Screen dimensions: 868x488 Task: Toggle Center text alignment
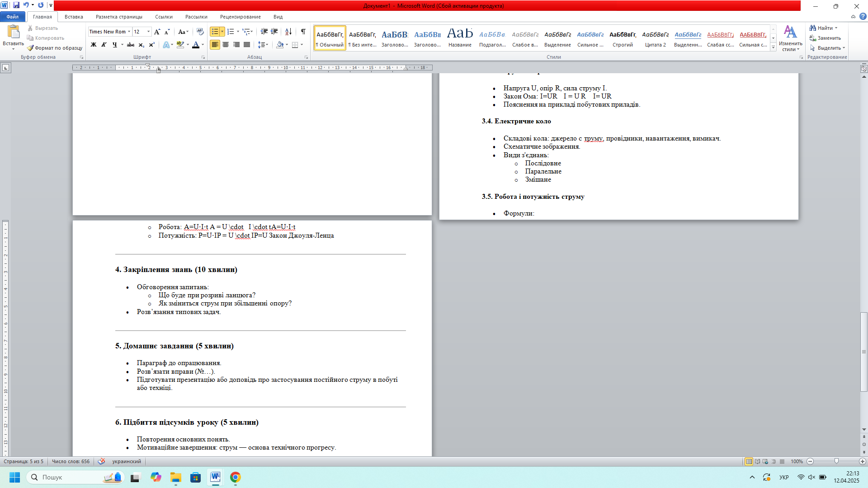point(226,45)
